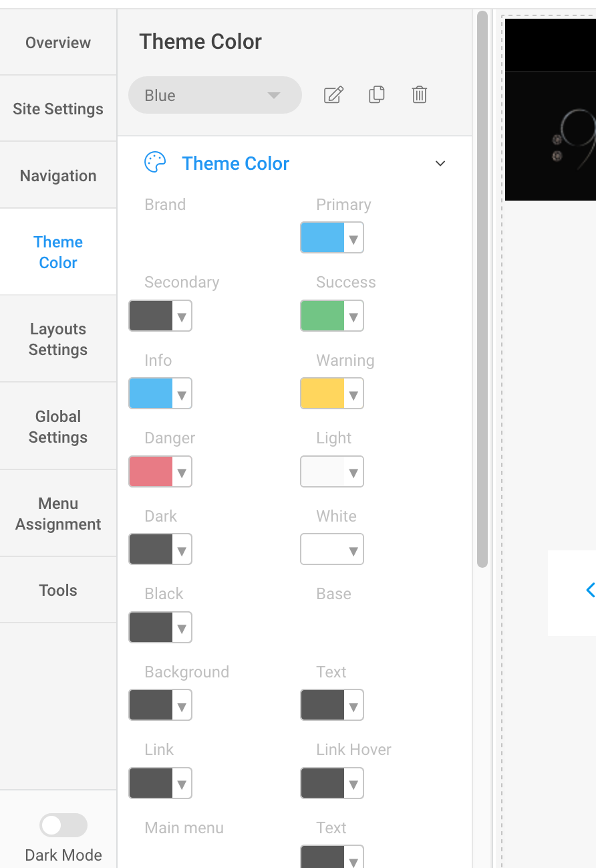Open the Success color dropdown arrow
This screenshot has height=868, width=596.
[x=353, y=316]
